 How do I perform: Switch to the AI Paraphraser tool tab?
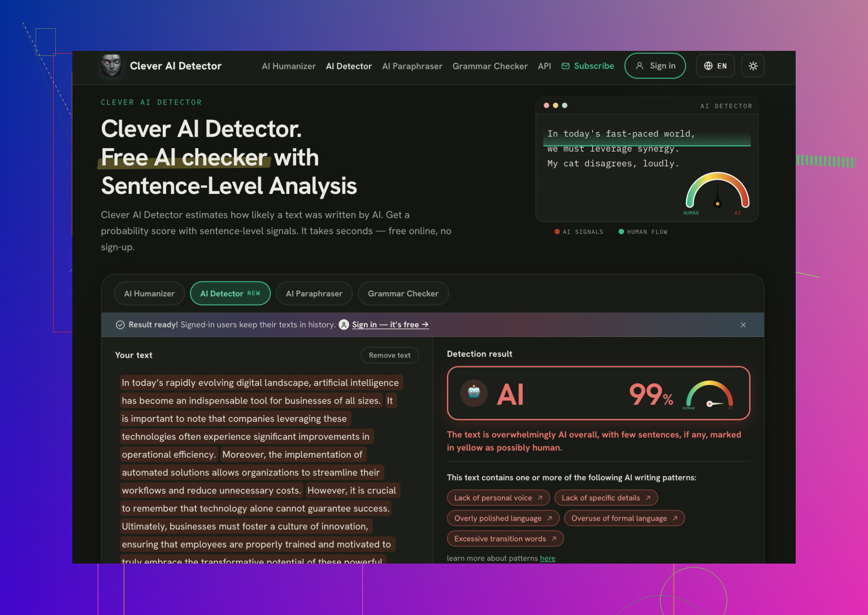click(x=314, y=293)
